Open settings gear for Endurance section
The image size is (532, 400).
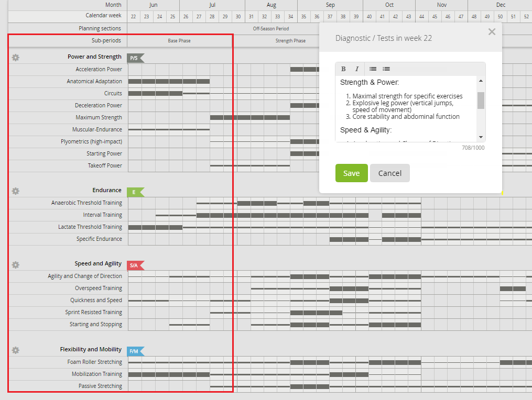tap(16, 191)
